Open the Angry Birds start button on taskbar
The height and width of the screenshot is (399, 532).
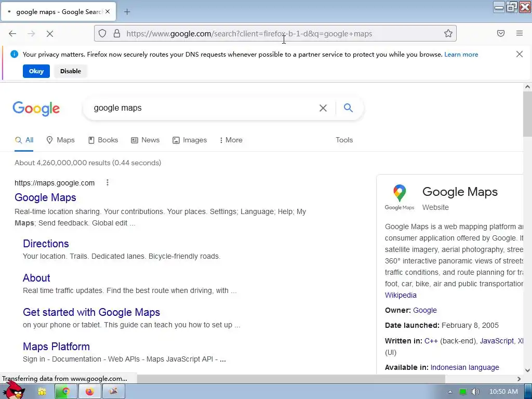(x=15, y=391)
